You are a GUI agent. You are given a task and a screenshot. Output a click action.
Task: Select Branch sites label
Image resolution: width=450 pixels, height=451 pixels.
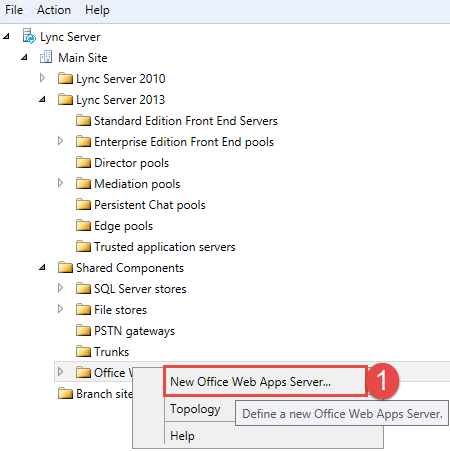tap(104, 394)
